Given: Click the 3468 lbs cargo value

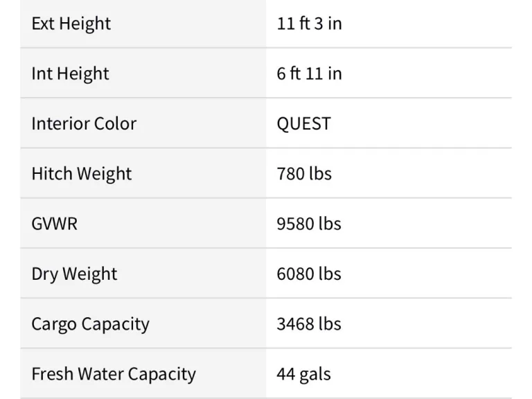Looking at the screenshot, I should [x=309, y=323].
